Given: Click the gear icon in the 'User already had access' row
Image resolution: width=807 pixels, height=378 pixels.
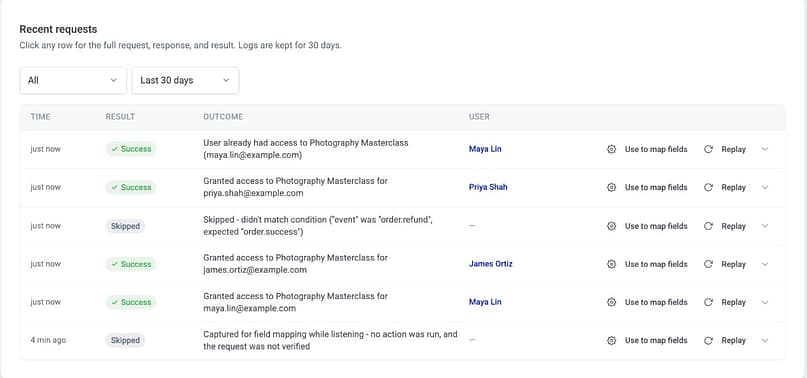Looking at the screenshot, I should click(611, 149).
